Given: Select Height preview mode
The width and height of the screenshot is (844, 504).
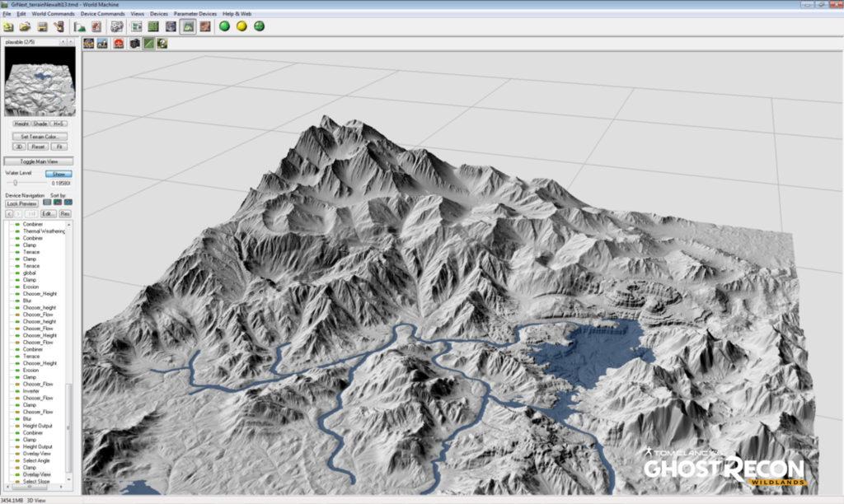Looking at the screenshot, I should tap(21, 124).
